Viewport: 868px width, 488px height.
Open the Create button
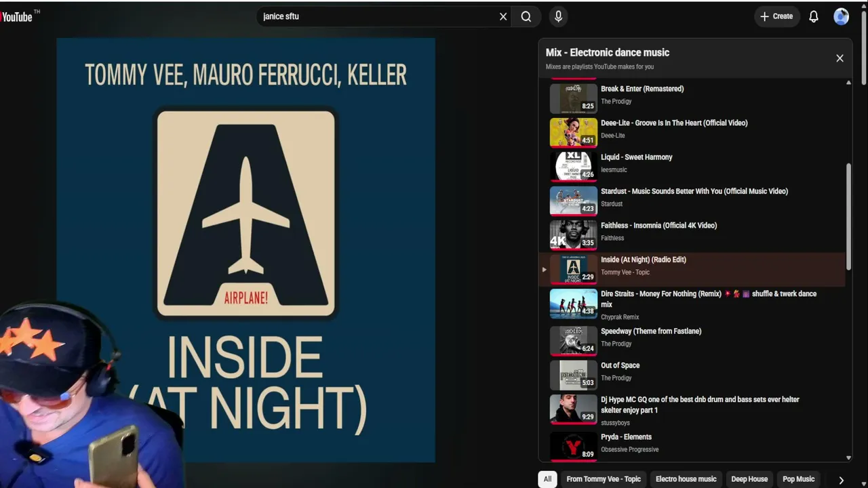(776, 16)
